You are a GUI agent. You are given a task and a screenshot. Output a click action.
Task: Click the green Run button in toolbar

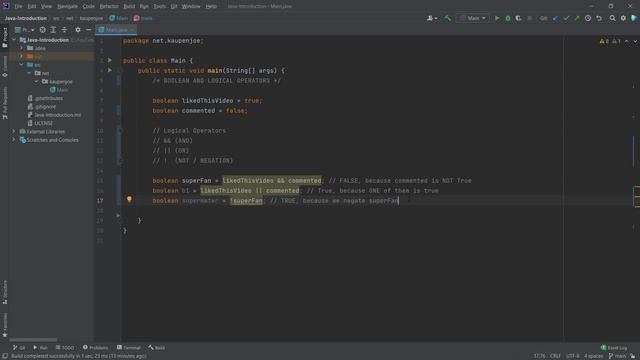click(497, 18)
